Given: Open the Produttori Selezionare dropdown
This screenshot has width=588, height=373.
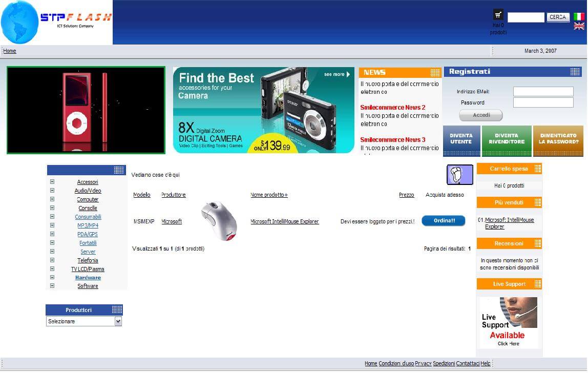Looking at the screenshot, I should 118,321.
